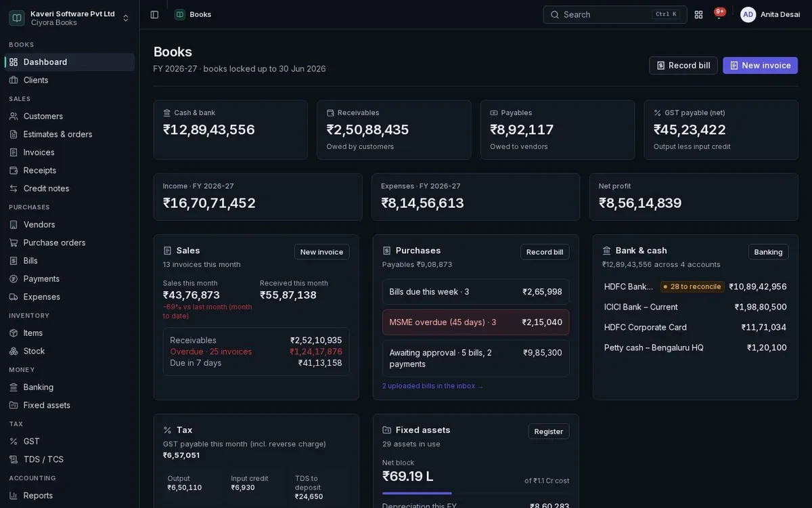The image size is (812, 508).
Task: Click the Net profit amount
Action: click(x=640, y=203)
